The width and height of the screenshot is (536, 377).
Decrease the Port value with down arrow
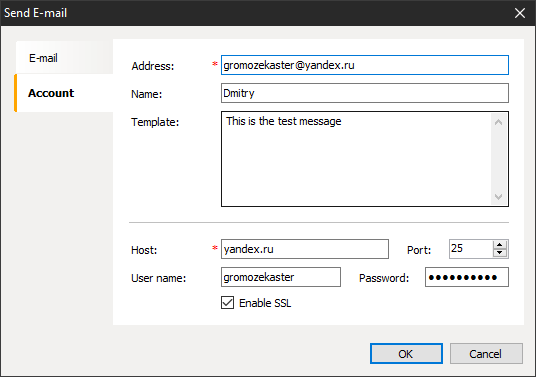point(500,253)
